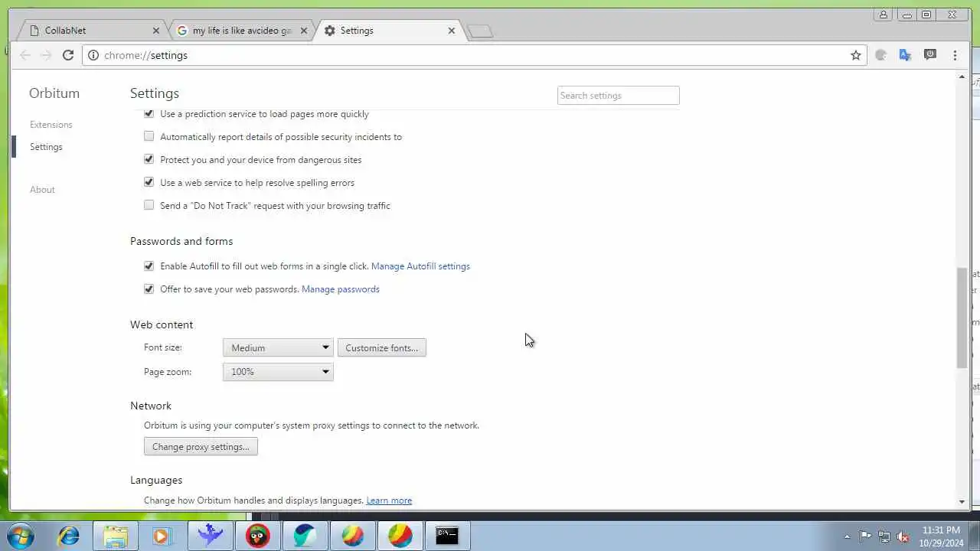The image size is (980, 551).
Task: Click the Orbitum title in sidebar
Action: click(54, 93)
